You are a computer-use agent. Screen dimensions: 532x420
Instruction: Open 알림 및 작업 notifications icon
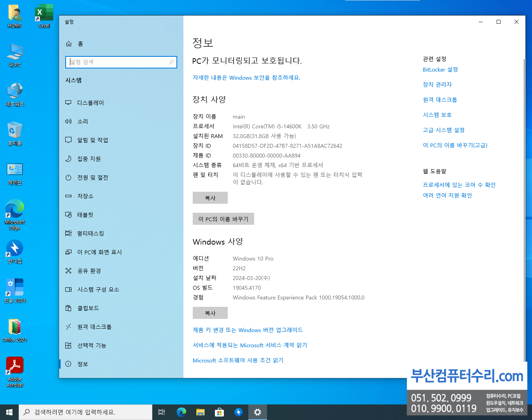coord(68,140)
